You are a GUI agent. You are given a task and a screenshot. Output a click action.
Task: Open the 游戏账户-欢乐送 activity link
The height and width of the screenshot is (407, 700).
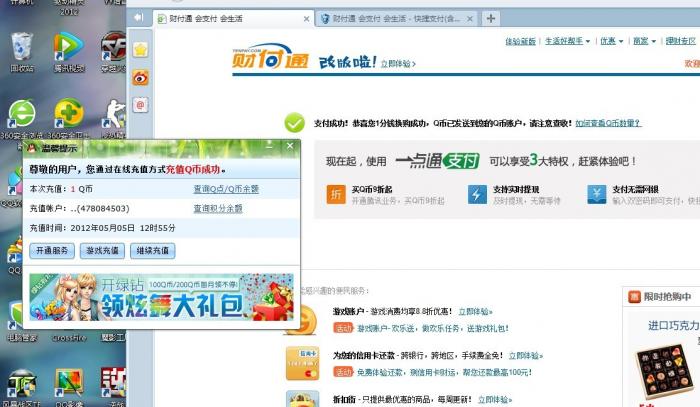[x=433, y=328]
